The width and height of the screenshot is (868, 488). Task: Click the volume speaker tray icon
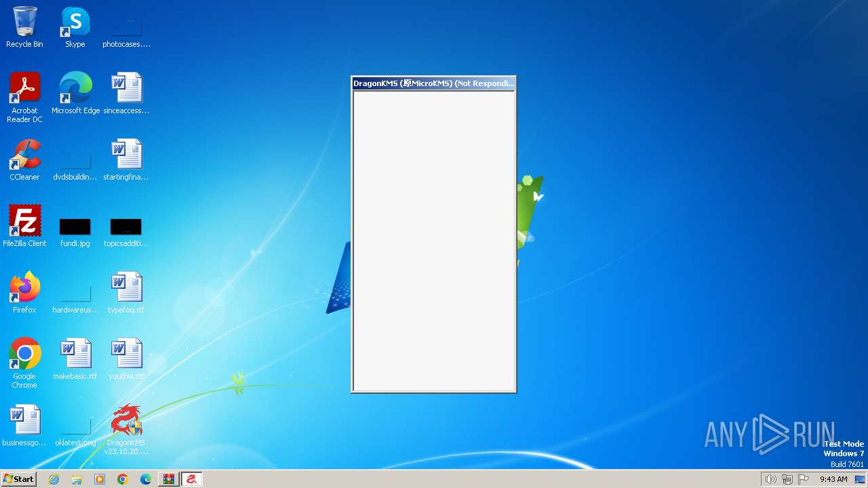(770, 479)
